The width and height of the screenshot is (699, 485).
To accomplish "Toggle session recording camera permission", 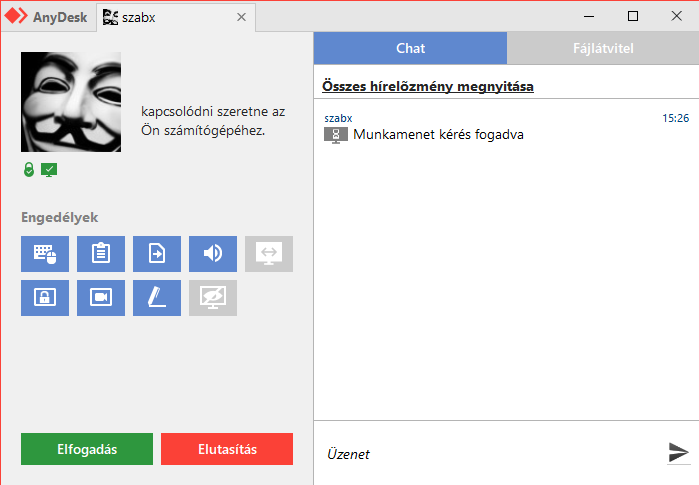I will (x=101, y=298).
